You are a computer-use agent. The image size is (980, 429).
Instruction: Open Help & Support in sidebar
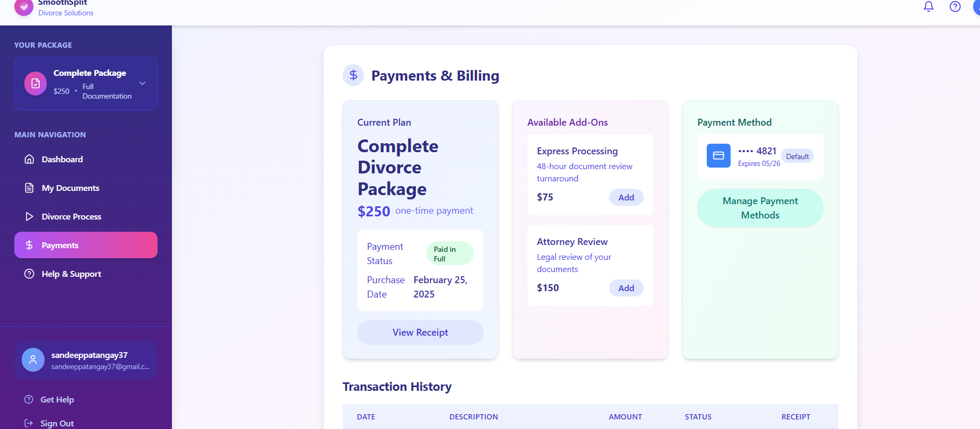[x=71, y=274]
